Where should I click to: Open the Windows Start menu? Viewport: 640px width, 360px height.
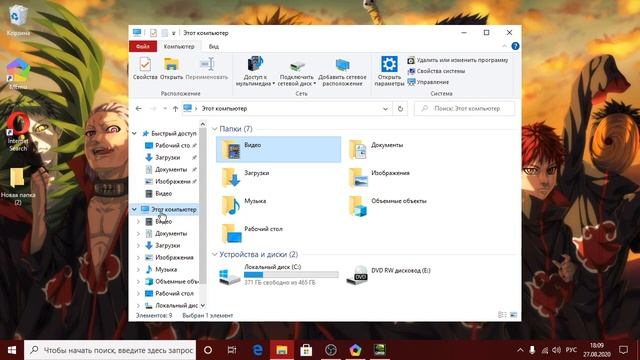point(12,350)
